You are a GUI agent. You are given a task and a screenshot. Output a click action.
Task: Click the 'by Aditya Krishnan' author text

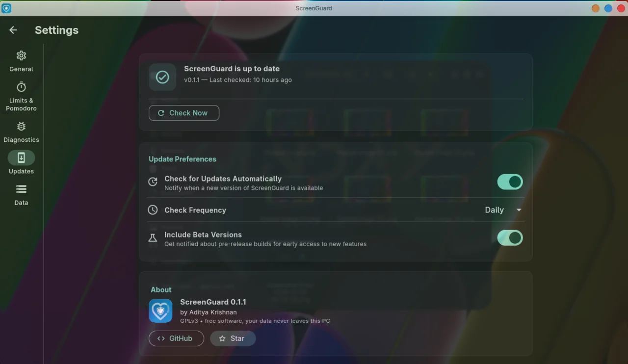point(209,312)
